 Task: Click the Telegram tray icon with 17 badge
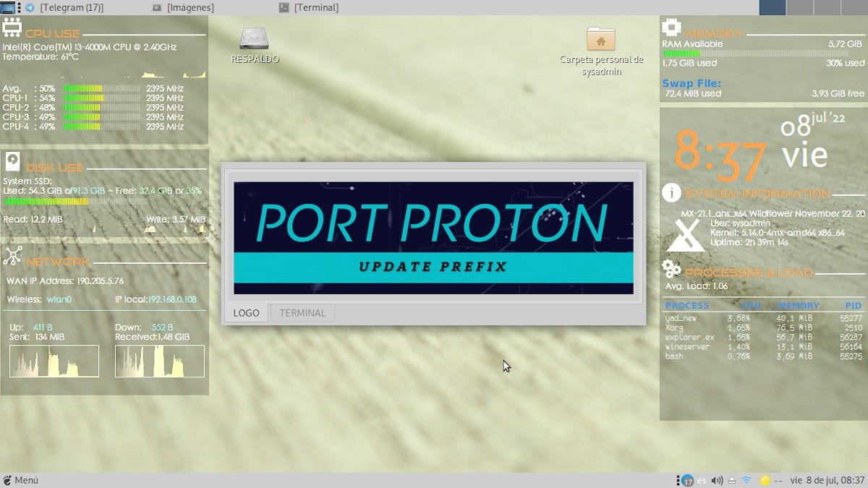[x=687, y=480]
